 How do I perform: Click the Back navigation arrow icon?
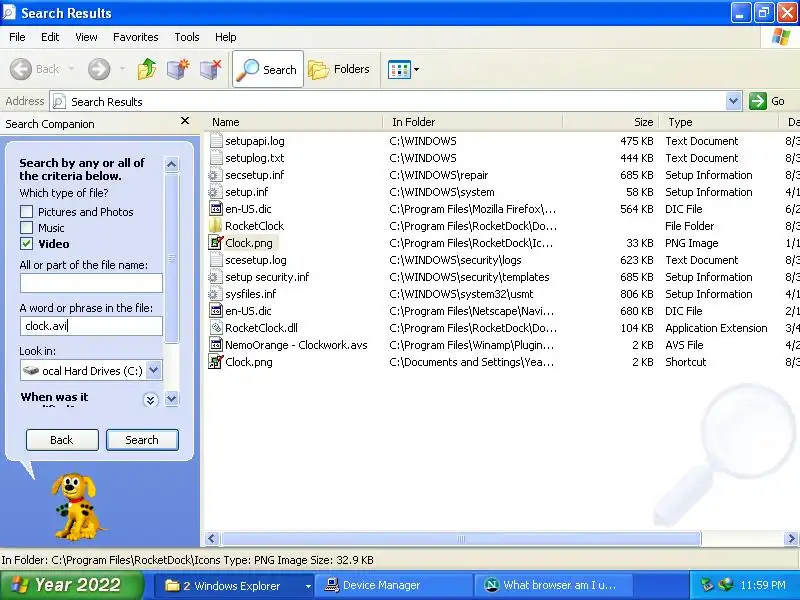point(21,69)
